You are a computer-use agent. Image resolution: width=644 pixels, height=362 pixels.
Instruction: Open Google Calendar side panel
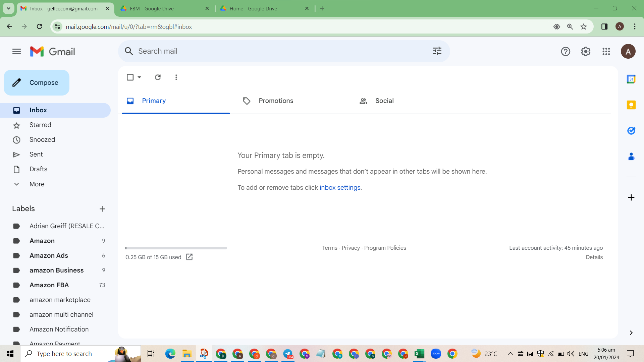pos(631,79)
